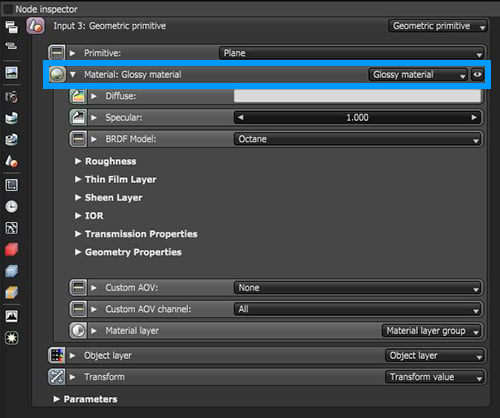The image size is (500, 418).
Task: Click the Material layer half-circle icon
Action: coord(78,331)
